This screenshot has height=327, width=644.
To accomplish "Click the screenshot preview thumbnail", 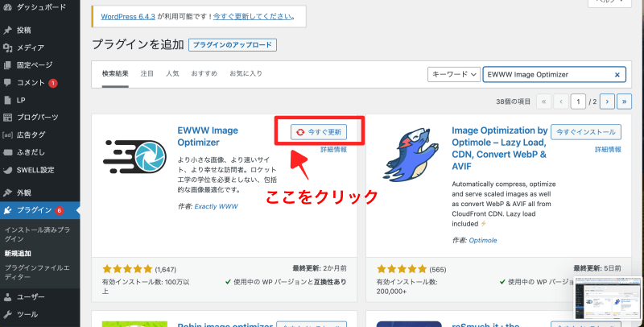I will (608, 298).
